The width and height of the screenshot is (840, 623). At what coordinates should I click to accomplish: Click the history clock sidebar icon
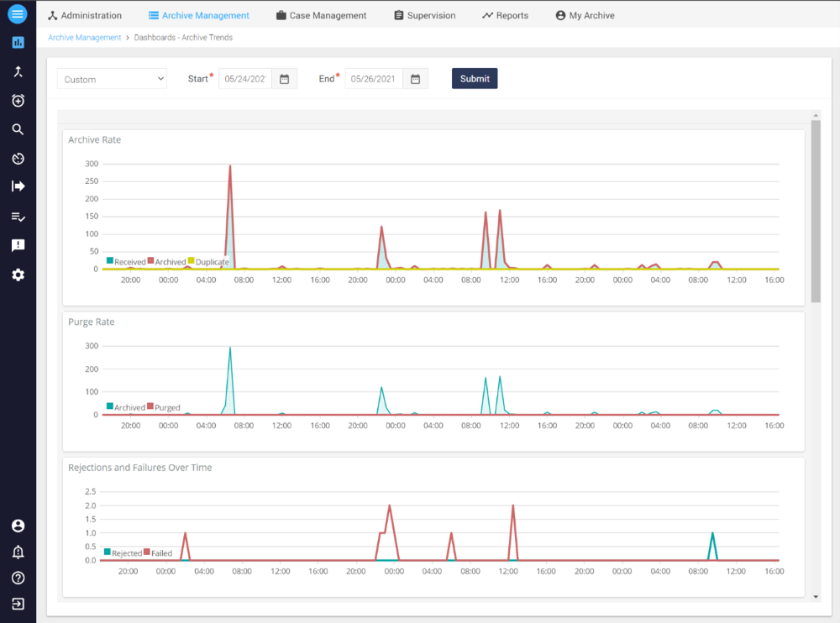point(18,158)
